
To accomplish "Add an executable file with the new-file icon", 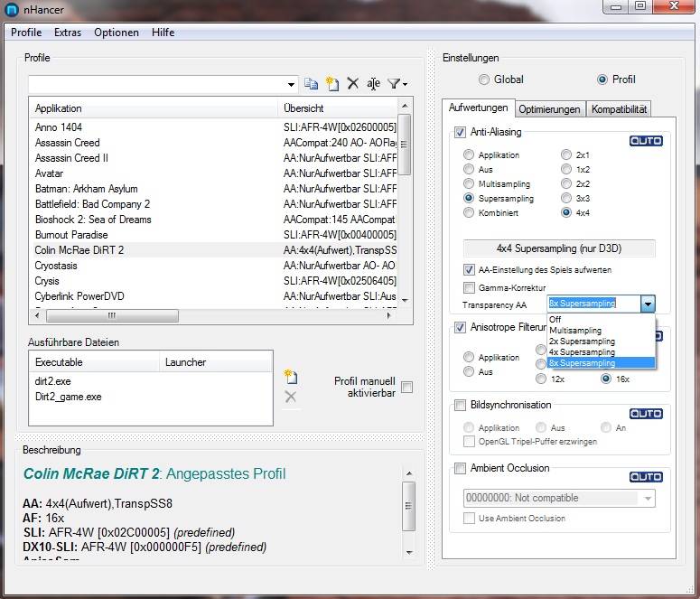I will coord(291,377).
